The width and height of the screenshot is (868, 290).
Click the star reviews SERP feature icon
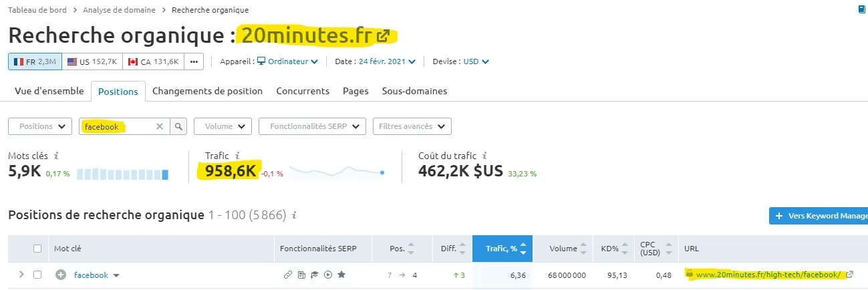coord(341,275)
